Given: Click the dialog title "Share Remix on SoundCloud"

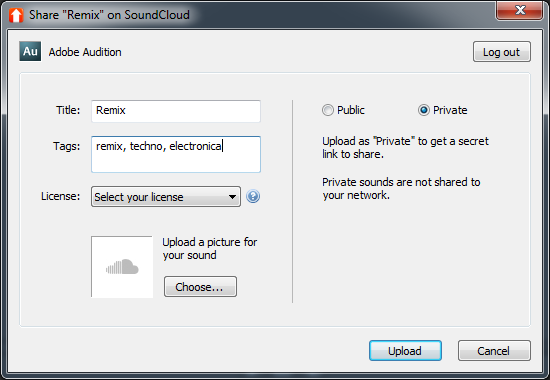Looking at the screenshot, I should pyautogui.click(x=109, y=15).
